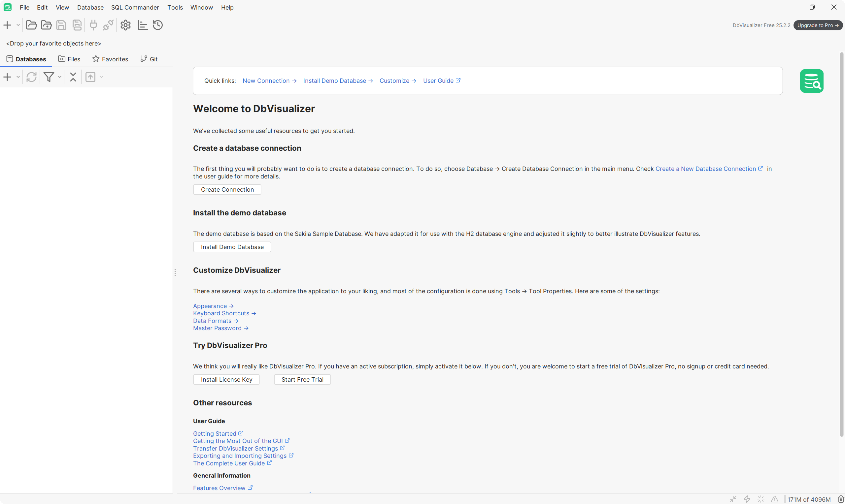The width and height of the screenshot is (845, 504).
Task: Click the welcome page vertical scrollbar
Action: (842, 244)
